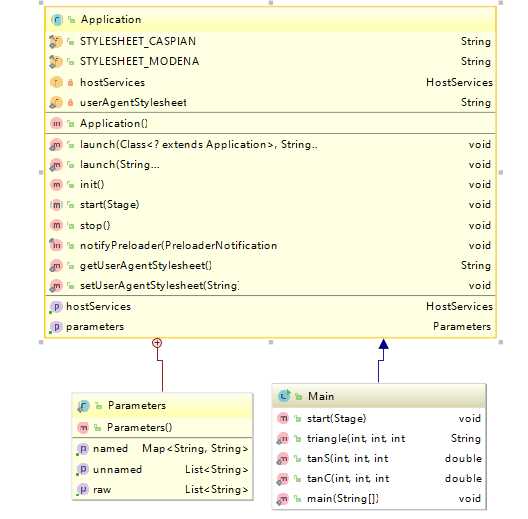Select the stop() method row
The width and height of the screenshot is (528, 519).
coord(270,225)
